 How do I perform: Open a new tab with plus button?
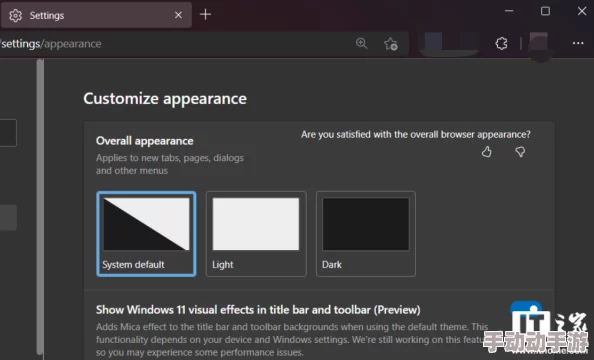pos(205,14)
